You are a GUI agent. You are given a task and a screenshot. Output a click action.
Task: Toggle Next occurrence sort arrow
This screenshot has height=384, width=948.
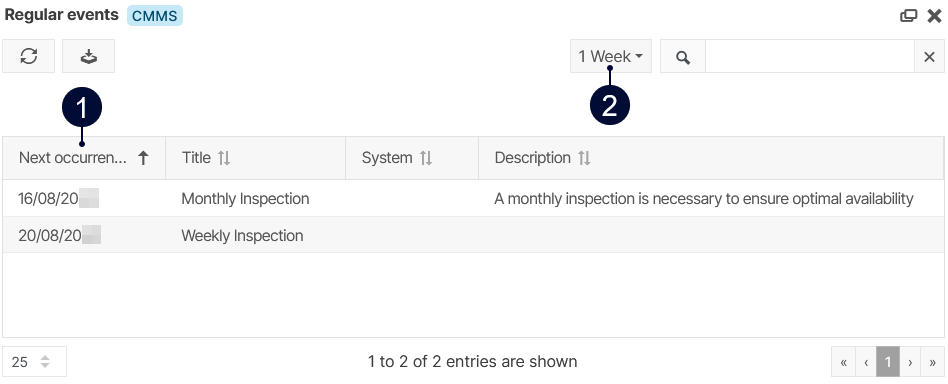point(143,158)
